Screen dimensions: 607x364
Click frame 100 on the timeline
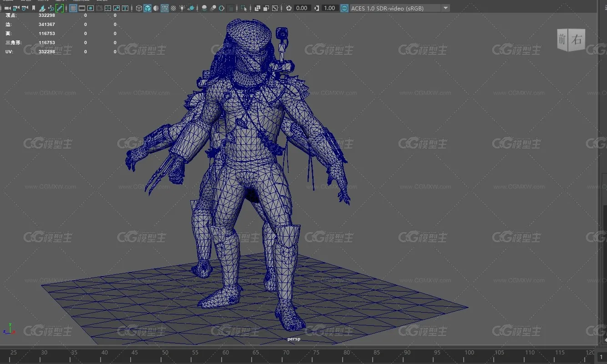pos(469,353)
